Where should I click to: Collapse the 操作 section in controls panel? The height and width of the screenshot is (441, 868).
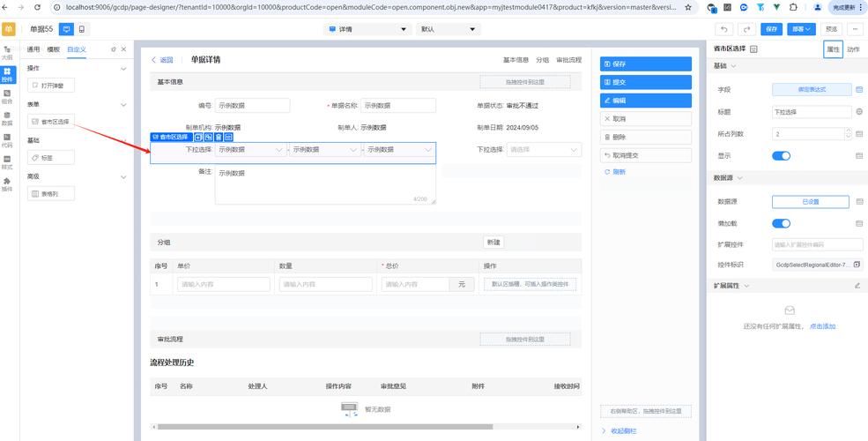[123, 69]
